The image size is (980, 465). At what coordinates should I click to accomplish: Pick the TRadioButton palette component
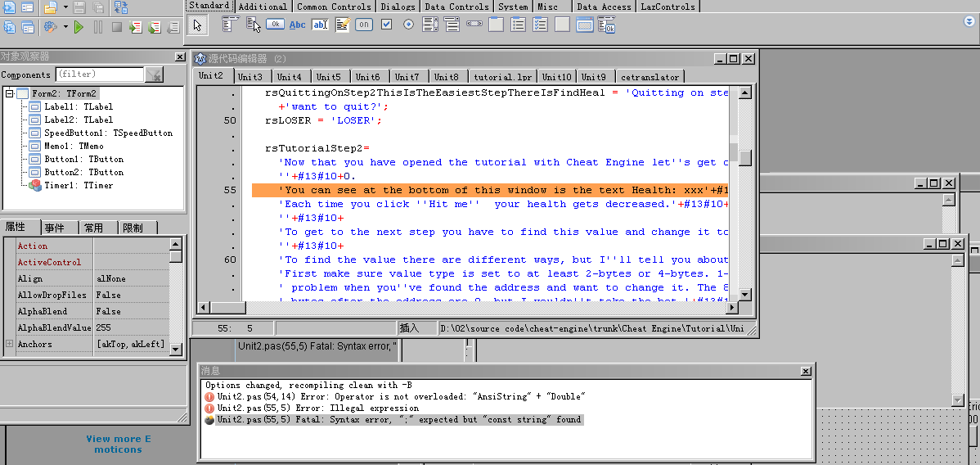tap(408, 25)
